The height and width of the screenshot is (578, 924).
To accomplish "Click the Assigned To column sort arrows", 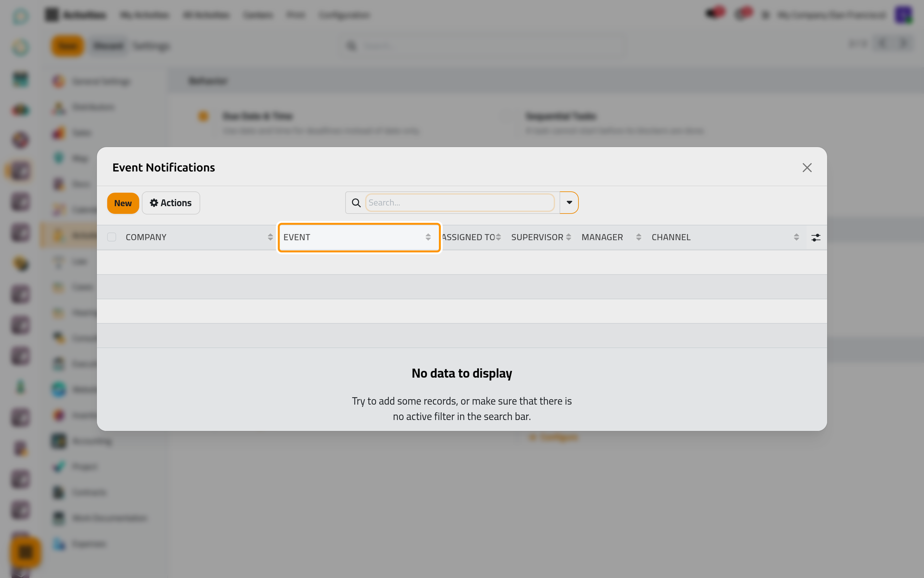I will [x=498, y=237].
